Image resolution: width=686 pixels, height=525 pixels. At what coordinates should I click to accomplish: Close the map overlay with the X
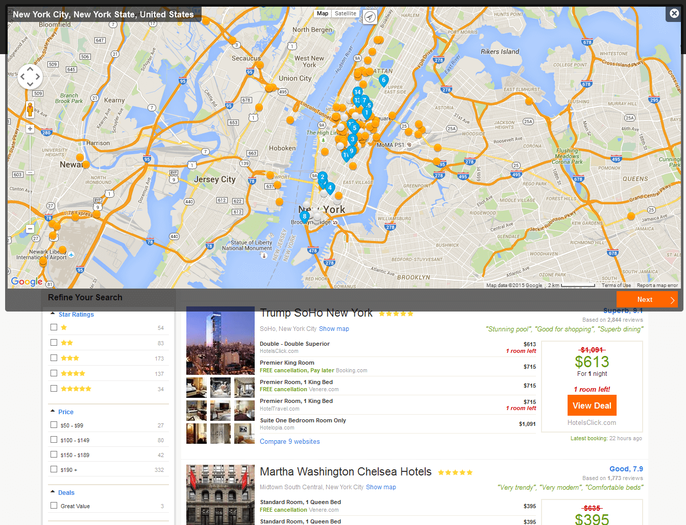[x=674, y=14]
